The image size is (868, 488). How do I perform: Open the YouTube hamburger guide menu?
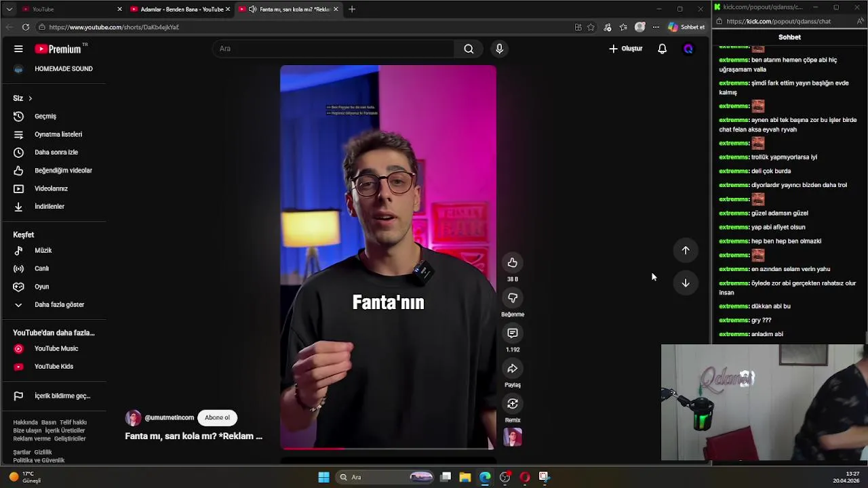(x=18, y=49)
